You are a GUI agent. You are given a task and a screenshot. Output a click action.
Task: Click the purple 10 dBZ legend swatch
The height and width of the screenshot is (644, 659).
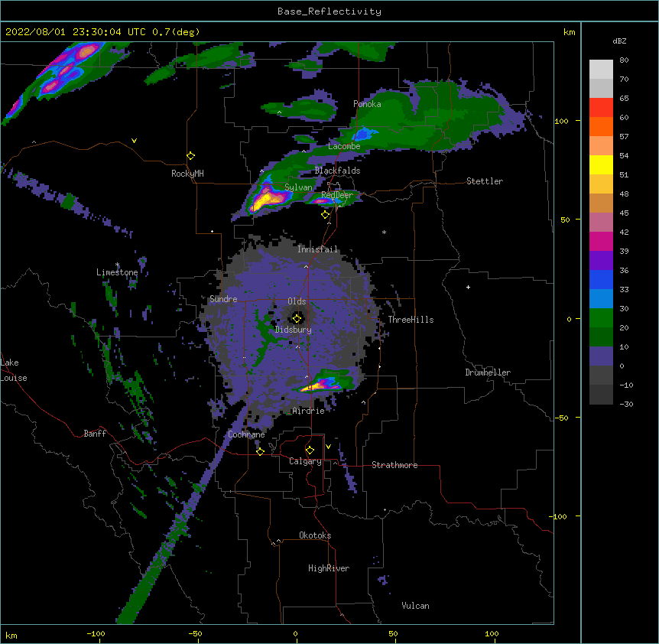click(601, 356)
